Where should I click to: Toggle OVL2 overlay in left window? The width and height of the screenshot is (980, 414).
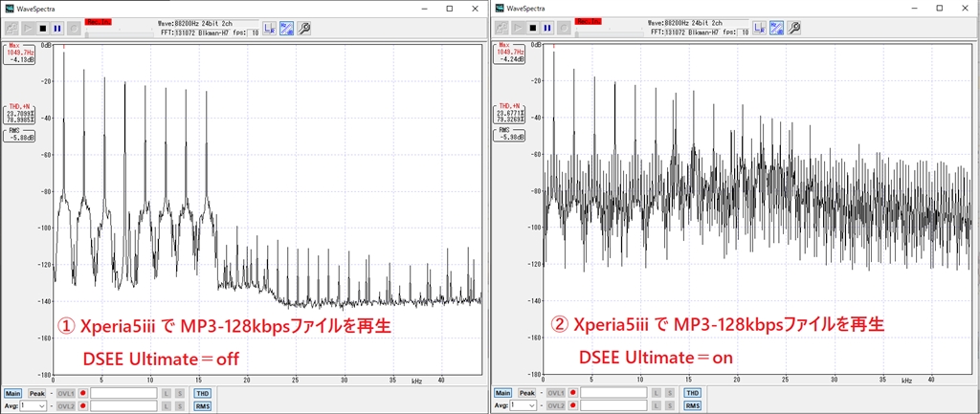click(x=66, y=406)
